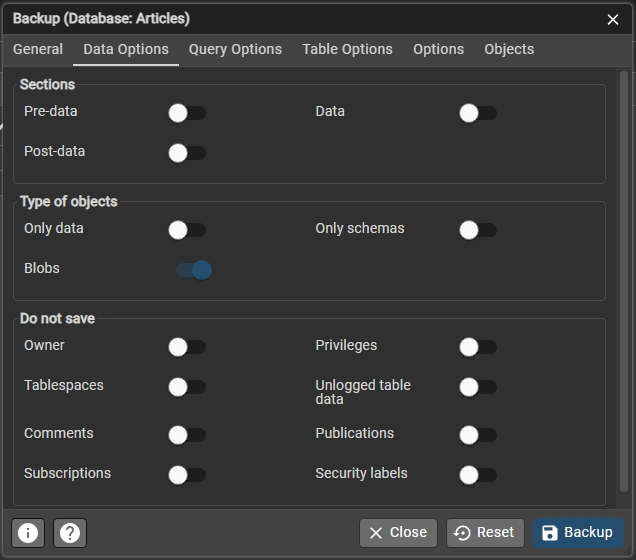Go to the Options tab
This screenshot has width=636, height=560.
[438, 49]
